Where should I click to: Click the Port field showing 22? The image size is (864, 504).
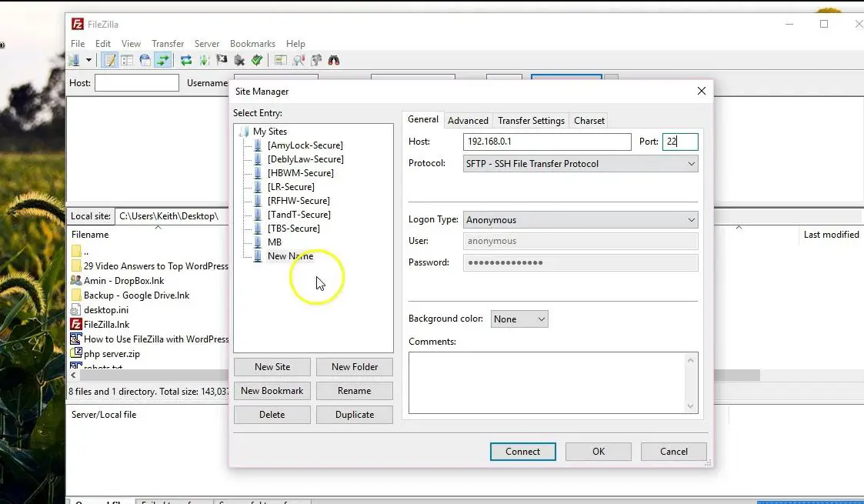pos(680,142)
